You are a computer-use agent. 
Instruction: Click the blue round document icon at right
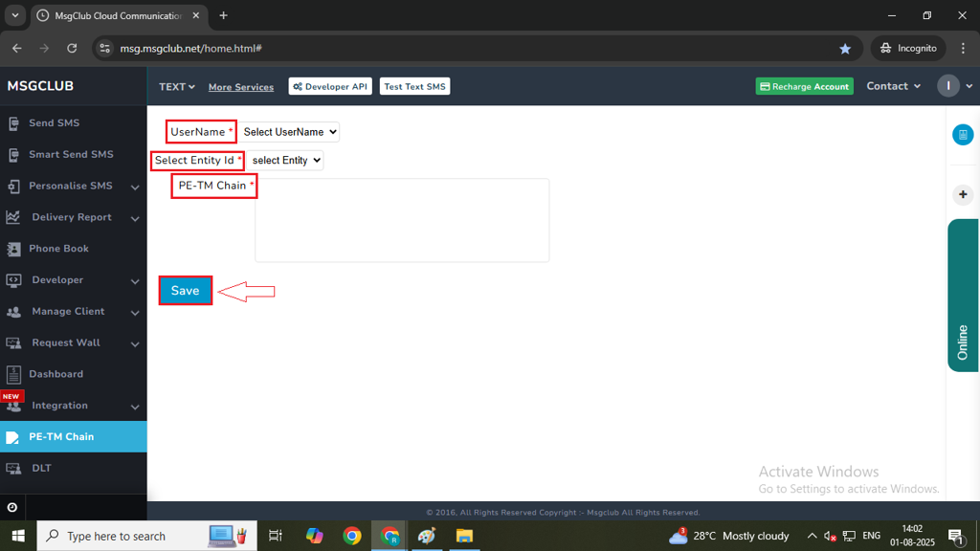tap(963, 134)
